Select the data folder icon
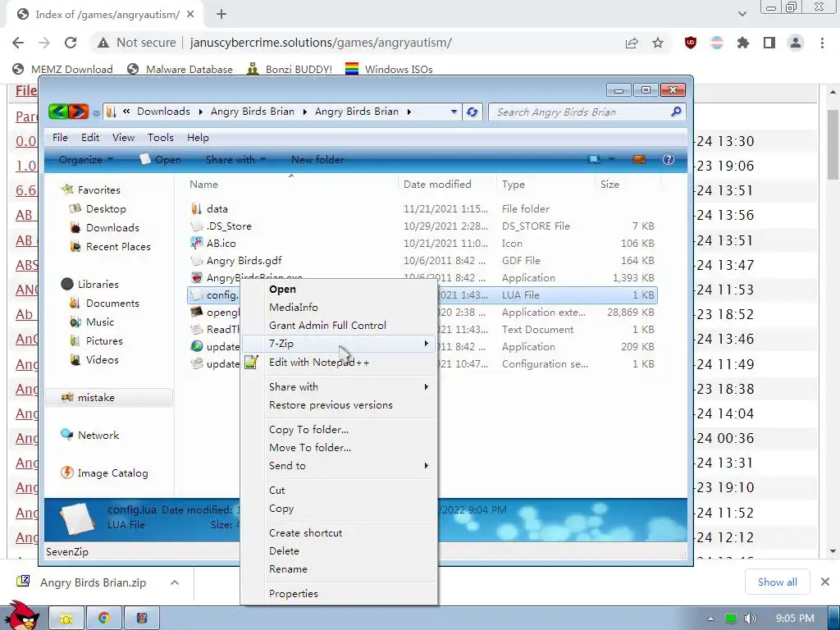 (197, 209)
